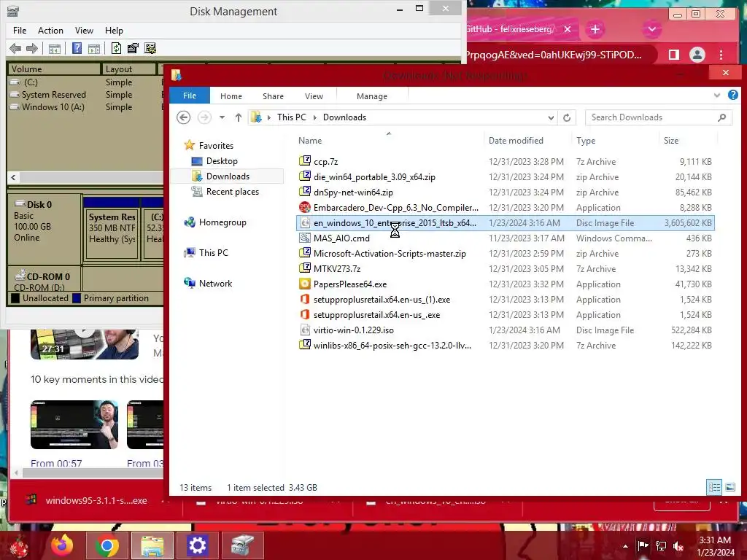Refresh the Downloads folder view
747x560 pixels.
567,117
